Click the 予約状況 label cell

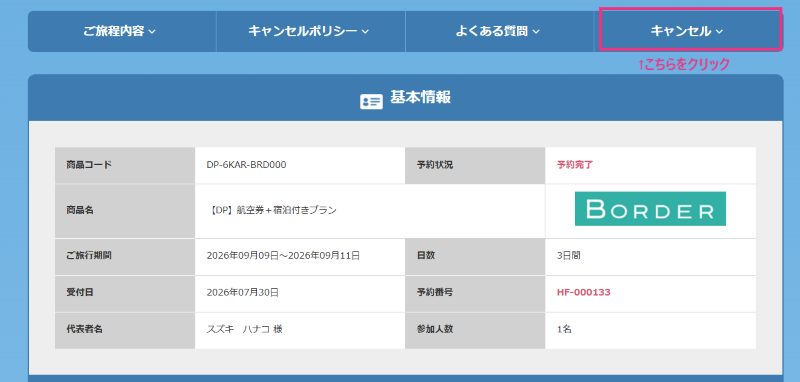pyautogui.click(x=475, y=165)
